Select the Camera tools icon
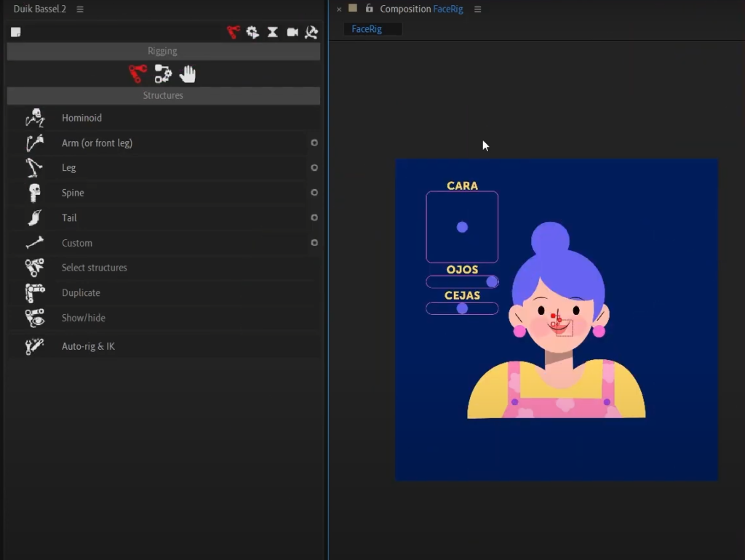This screenshot has width=745, height=560. point(293,32)
